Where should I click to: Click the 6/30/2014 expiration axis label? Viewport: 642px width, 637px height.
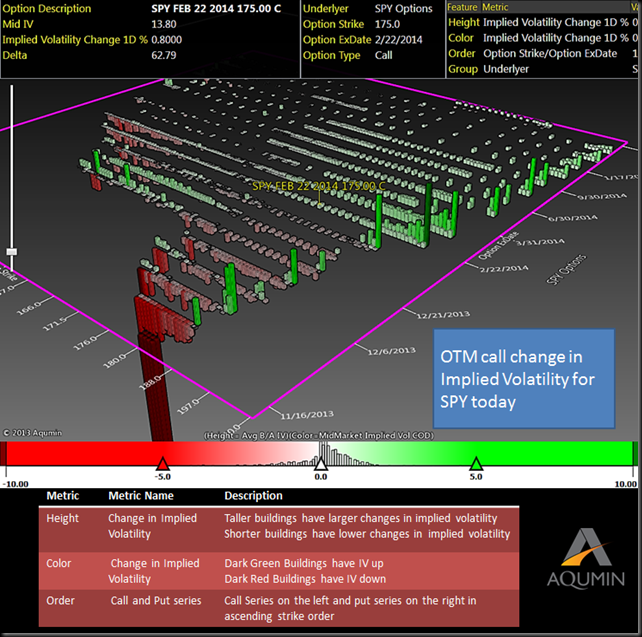coord(573,218)
